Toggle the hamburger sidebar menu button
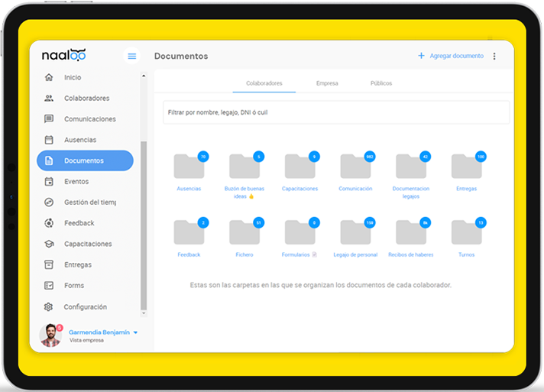The image size is (544, 392). click(x=132, y=56)
